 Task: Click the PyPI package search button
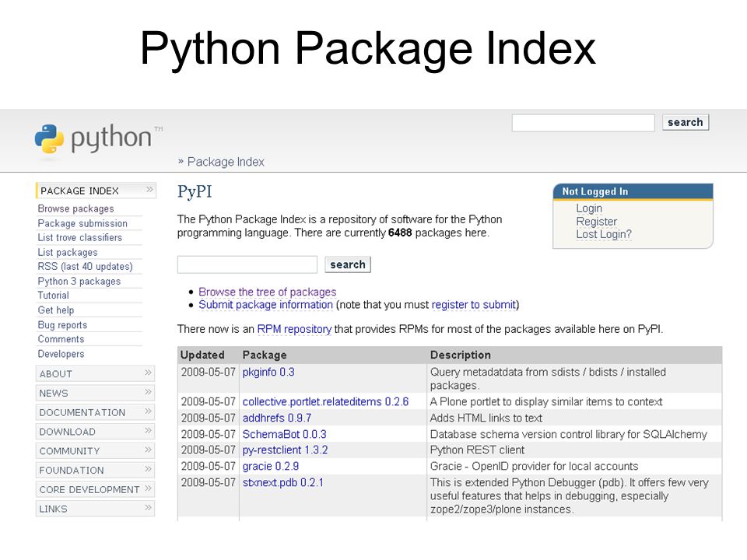point(348,264)
